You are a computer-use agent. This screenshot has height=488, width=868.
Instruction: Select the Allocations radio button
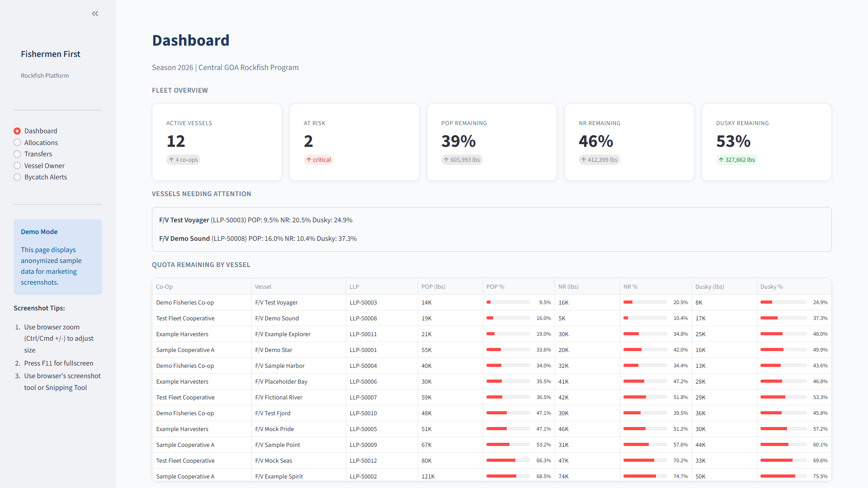(x=17, y=142)
